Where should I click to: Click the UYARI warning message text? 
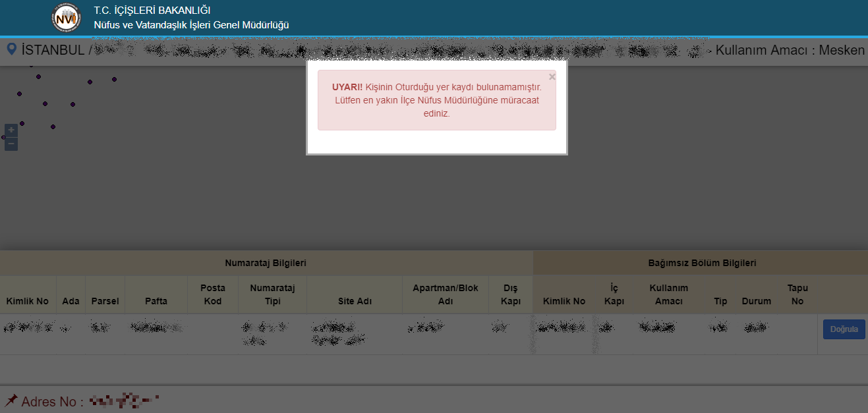[x=436, y=100]
